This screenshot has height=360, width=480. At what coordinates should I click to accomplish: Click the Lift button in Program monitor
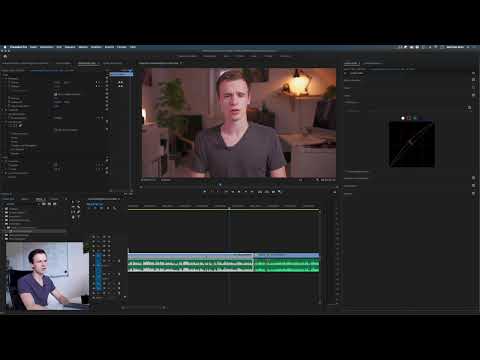tap(260, 192)
